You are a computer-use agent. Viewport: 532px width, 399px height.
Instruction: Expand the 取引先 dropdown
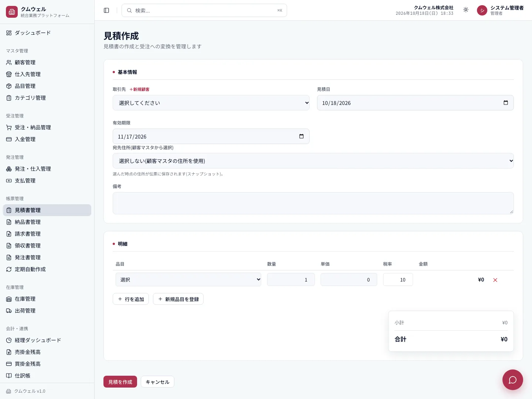click(x=211, y=103)
